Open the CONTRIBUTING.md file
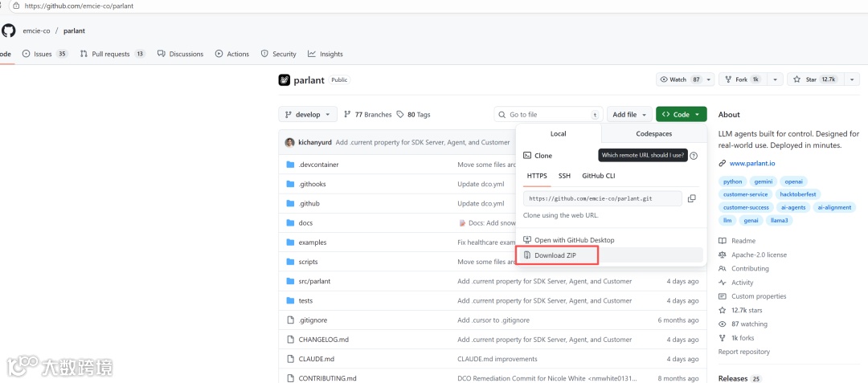The height and width of the screenshot is (383, 868). (x=327, y=378)
